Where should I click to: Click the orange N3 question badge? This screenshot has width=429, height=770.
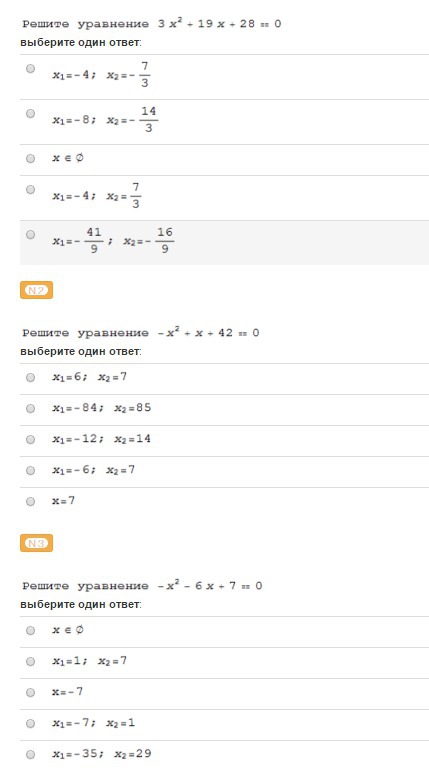(x=36, y=543)
